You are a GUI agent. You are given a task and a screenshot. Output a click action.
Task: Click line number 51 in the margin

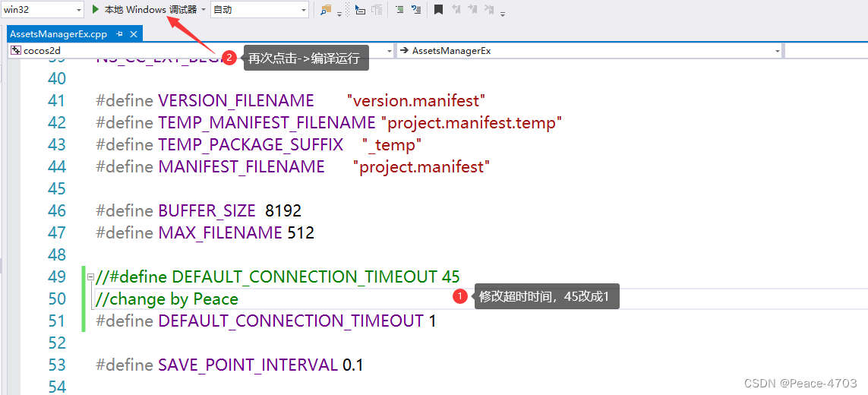55,321
